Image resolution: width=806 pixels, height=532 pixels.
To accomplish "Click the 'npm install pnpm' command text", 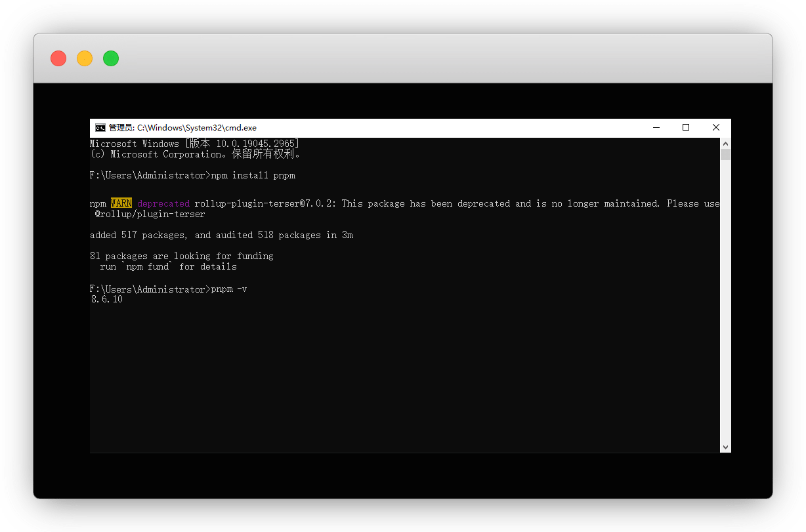I will pyautogui.click(x=253, y=175).
